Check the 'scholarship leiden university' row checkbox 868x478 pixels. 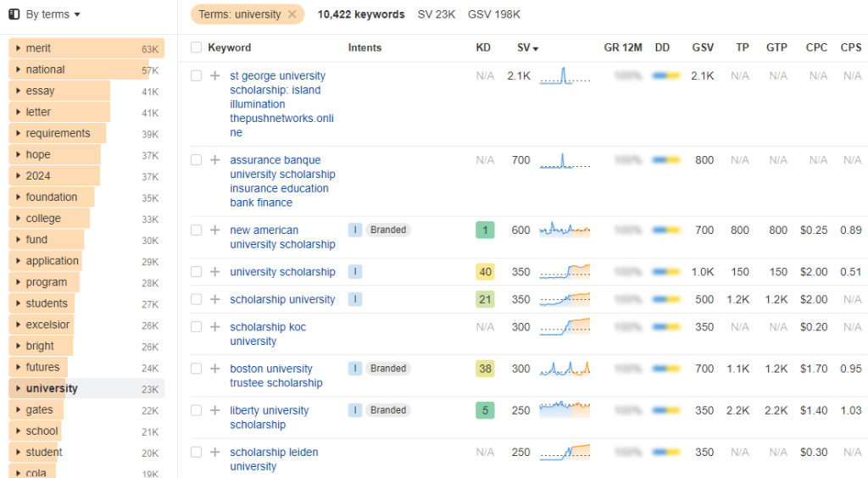(196, 452)
